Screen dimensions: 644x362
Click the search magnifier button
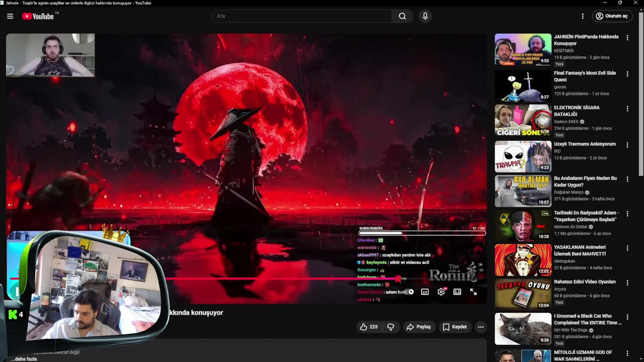click(403, 16)
